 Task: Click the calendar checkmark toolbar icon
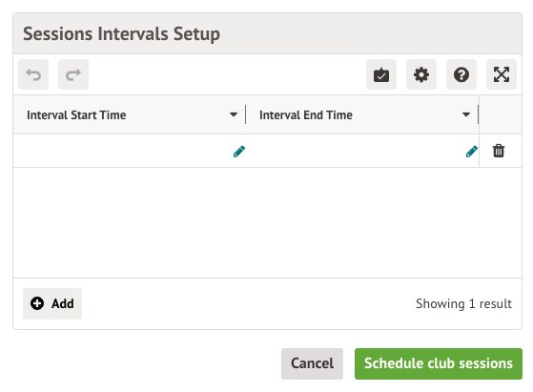(381, 74)
